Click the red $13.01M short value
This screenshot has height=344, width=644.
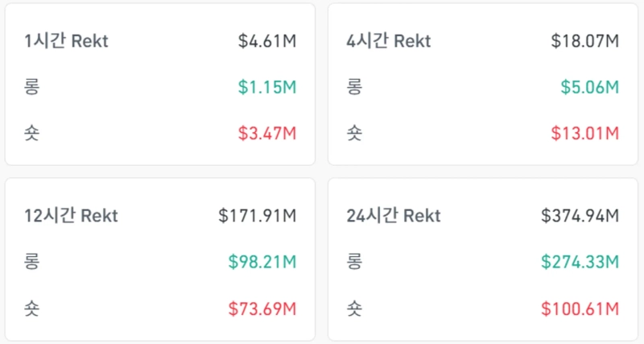(584, 133)
